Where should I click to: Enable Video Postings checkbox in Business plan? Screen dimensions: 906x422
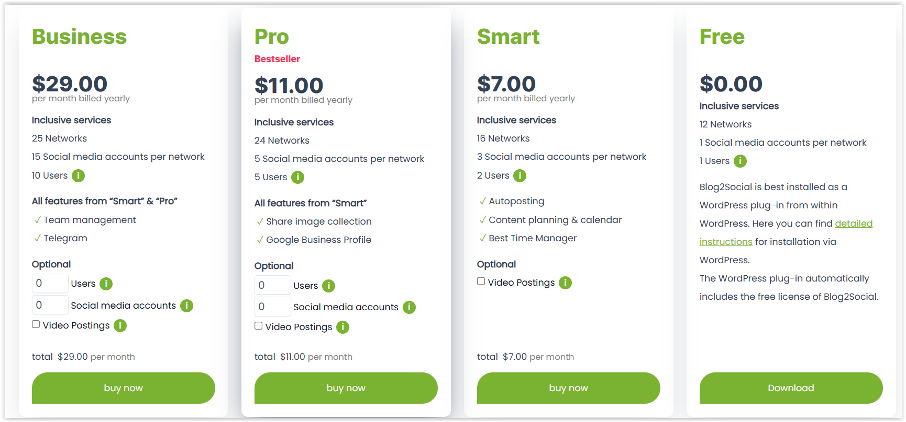point(36,324)
